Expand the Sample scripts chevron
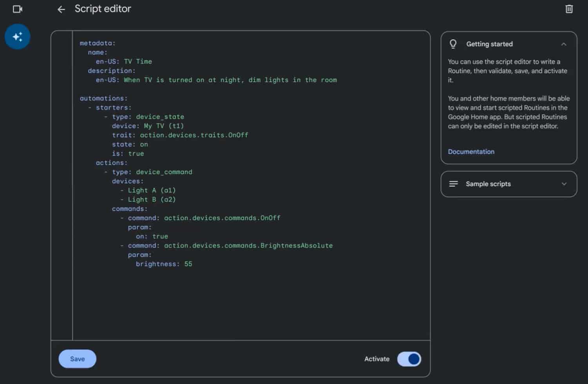Viewport: 588px width, 384px height. [564, 184]
